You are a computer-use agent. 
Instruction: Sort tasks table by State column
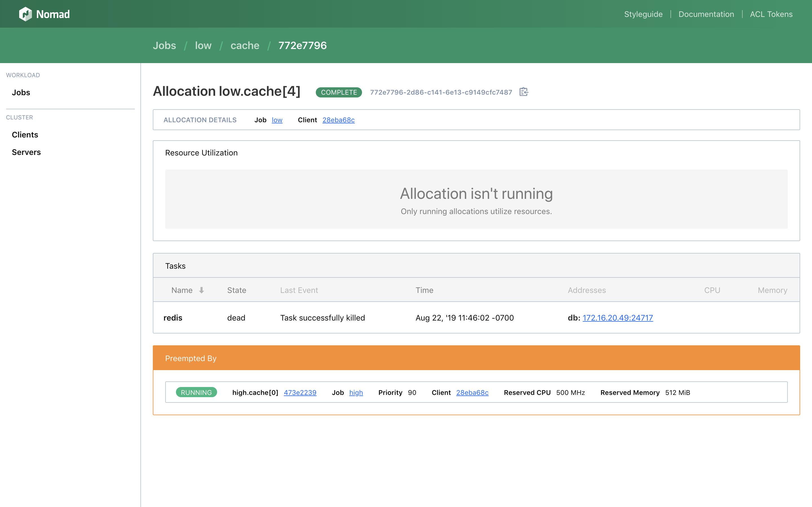pos(237,290)
